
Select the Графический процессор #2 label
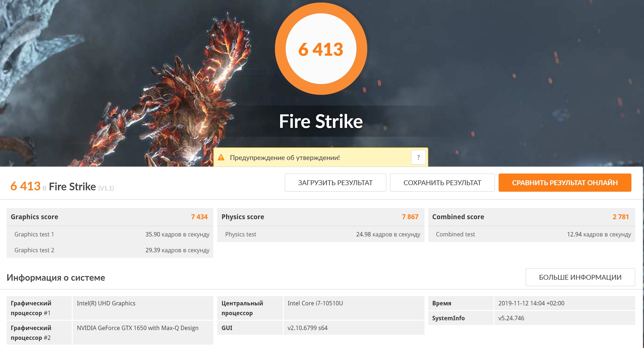[31, 333]
